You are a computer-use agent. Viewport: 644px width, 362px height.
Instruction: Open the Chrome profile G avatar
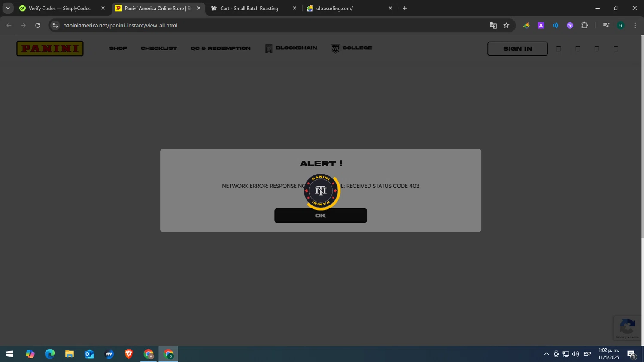(621, 25)
